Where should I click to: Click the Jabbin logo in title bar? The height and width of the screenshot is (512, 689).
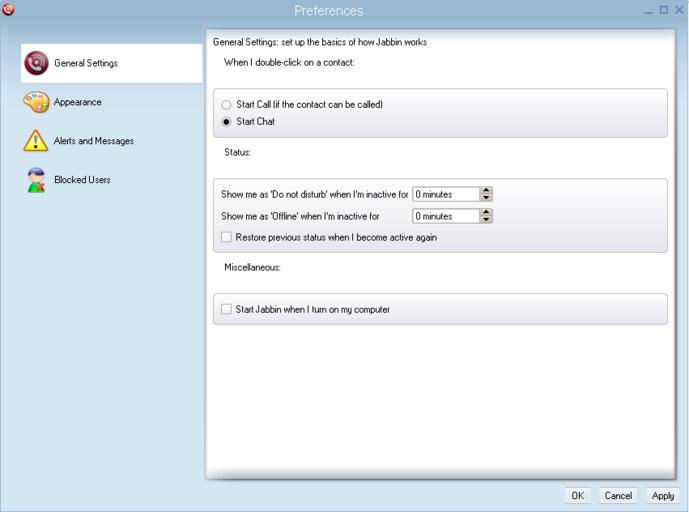pyautogui.click(x=9, y=10)
